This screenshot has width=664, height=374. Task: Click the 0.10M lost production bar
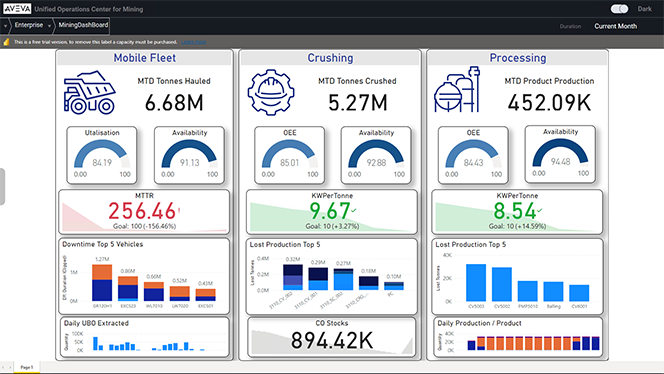coord(394,286)
